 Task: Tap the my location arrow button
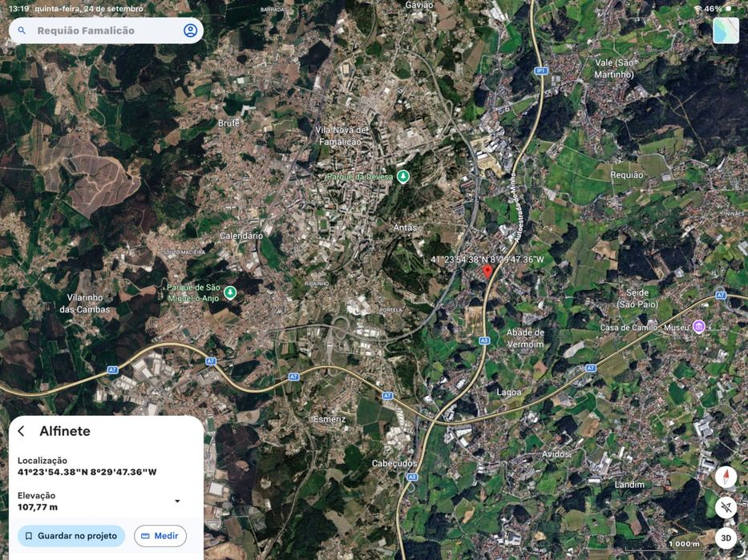point(726,507)
